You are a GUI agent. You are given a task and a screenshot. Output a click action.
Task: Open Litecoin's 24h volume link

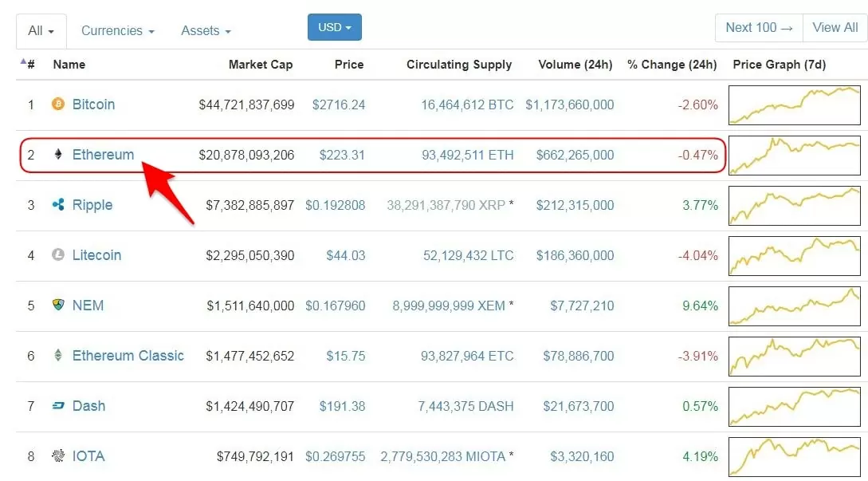pyautogui.click(x=575, y=255)
